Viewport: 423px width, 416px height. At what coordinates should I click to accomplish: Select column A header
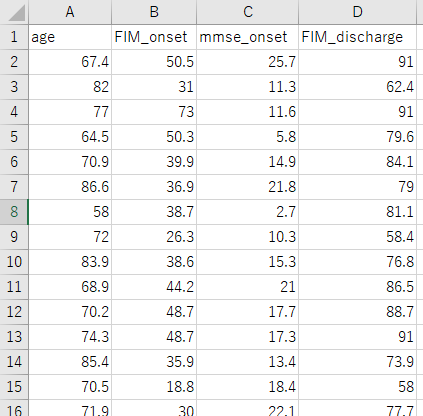point(70,12)
